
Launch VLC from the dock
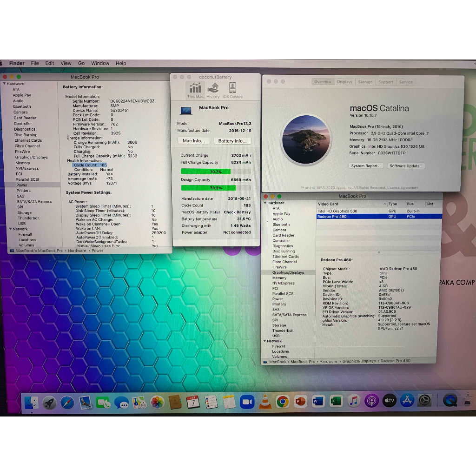[265, 401]
